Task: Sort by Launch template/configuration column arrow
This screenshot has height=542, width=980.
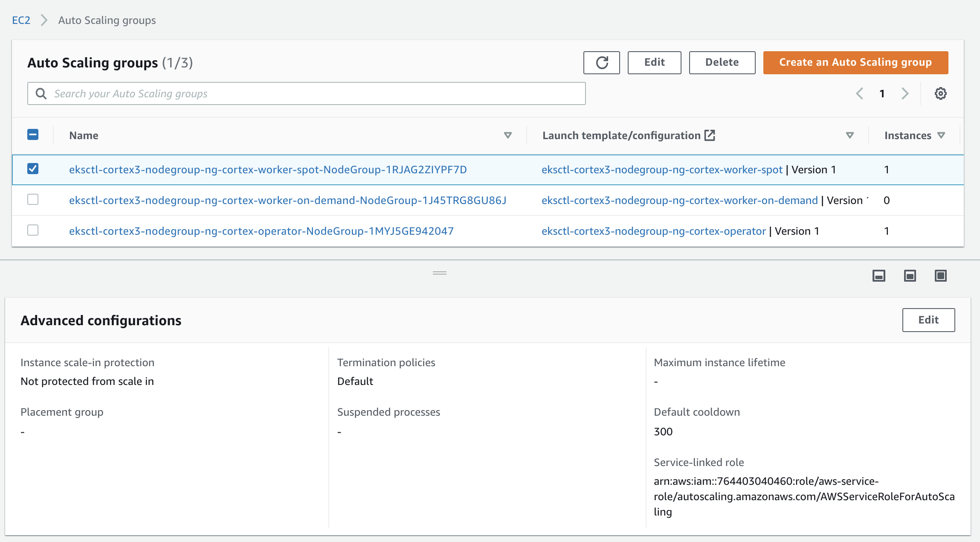Action: tap(850, 135)
